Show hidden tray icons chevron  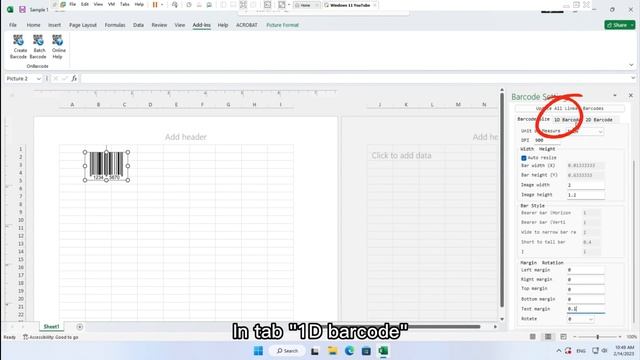point(559,351)
